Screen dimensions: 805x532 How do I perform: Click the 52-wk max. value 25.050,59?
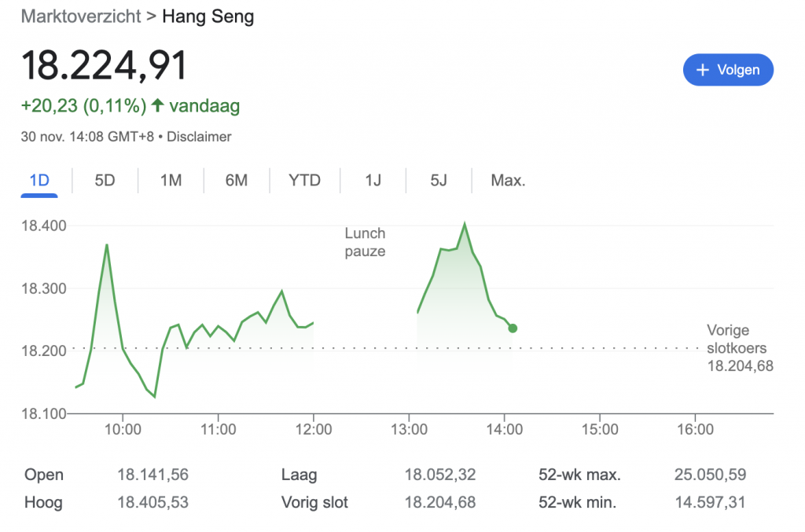(x=710, y=475)
